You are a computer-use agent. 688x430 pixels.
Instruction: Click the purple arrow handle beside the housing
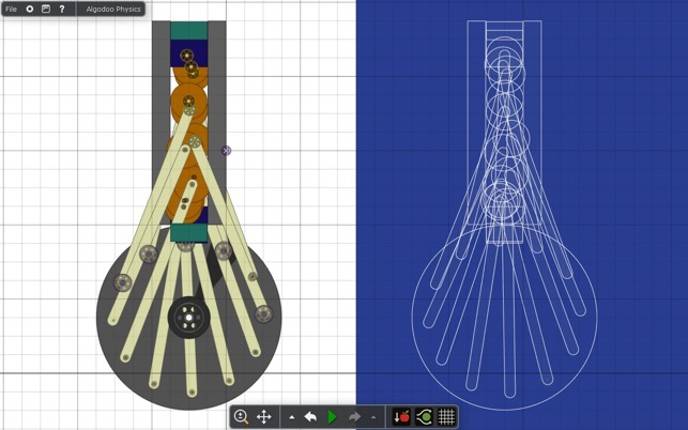point(226,151)
